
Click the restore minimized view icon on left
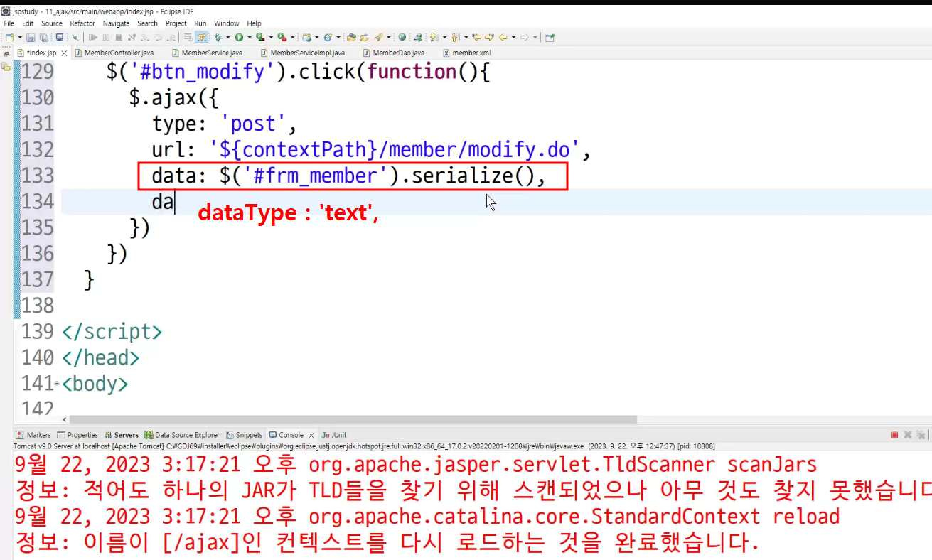pyautogui.click(x=6, y=53)
